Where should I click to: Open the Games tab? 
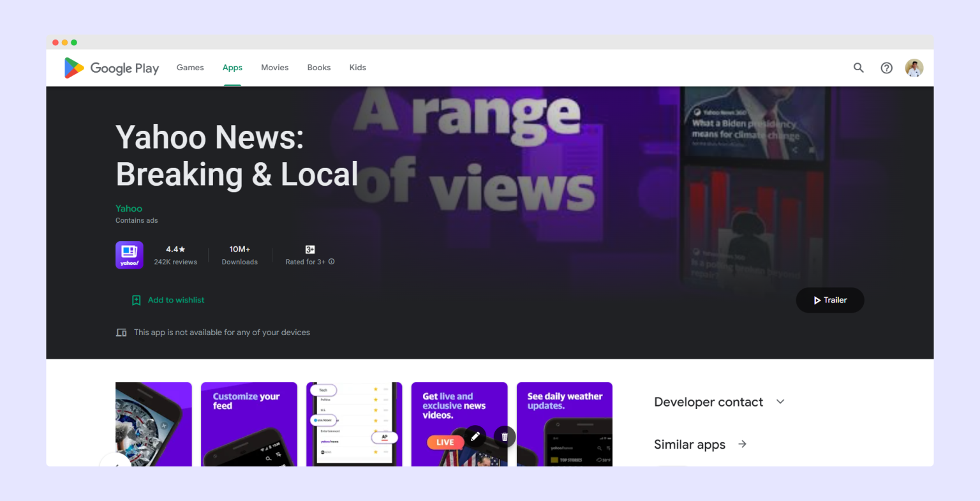tap(189, 68)
